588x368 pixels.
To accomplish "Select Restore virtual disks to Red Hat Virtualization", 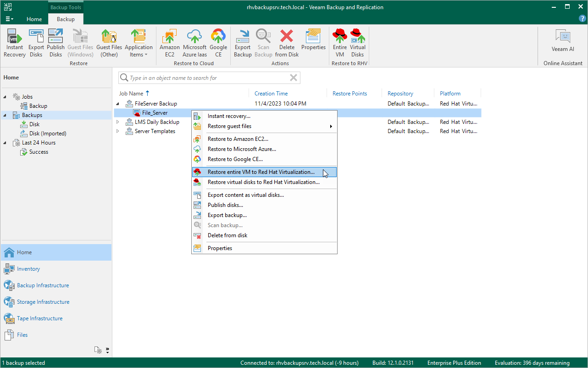I will (x=264, y=182).
